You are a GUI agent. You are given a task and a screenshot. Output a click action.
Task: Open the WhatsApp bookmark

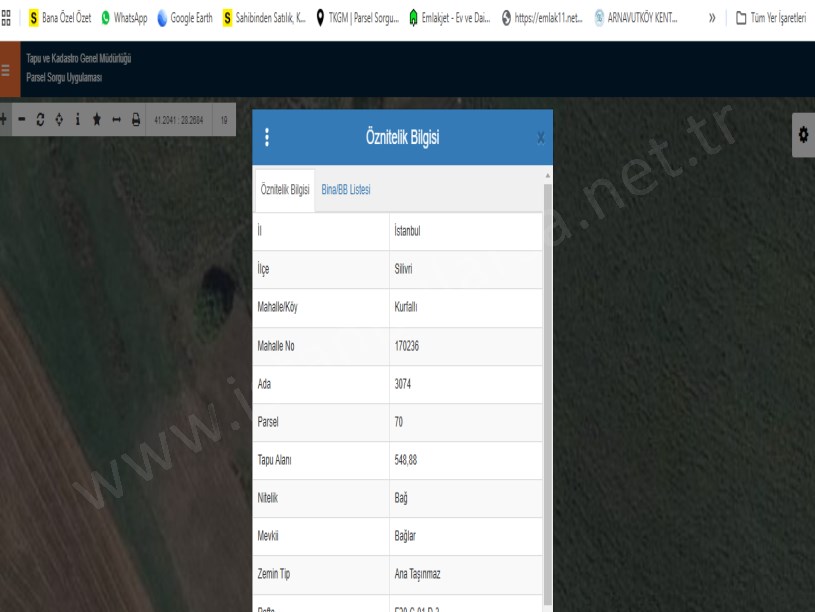[124, 18]
